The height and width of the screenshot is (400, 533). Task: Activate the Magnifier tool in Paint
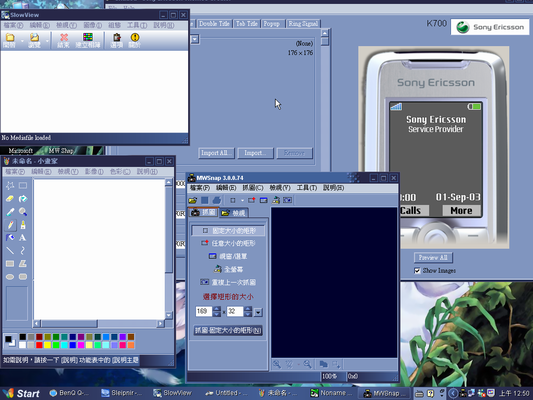(23, 212)
